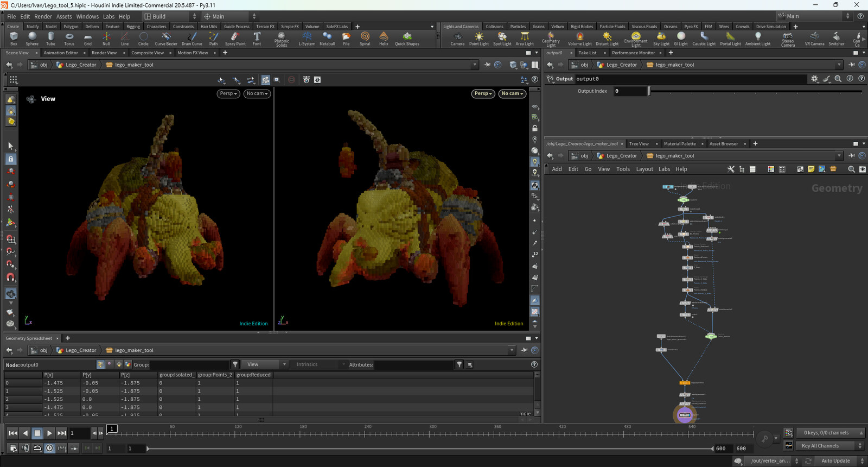Open network editor Add menu

(x=557, y=169)
